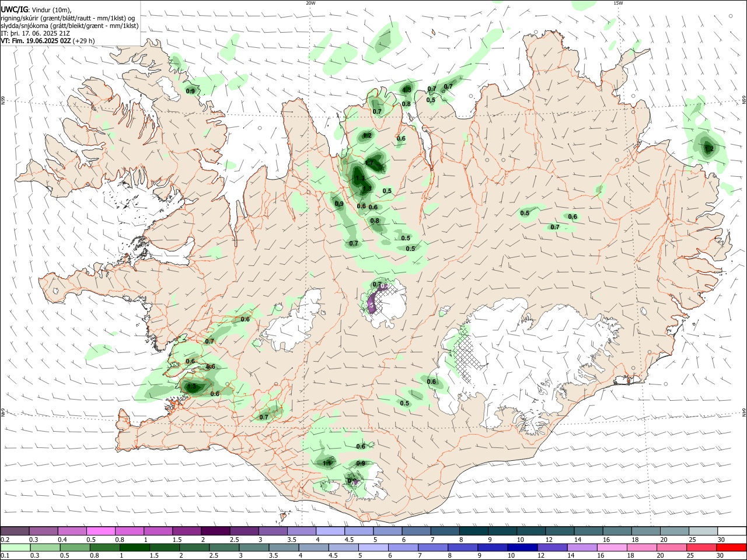
Task: Click the light pink rain swatch labeled 16
Action: pyautogui.click(x=612, y=547)
